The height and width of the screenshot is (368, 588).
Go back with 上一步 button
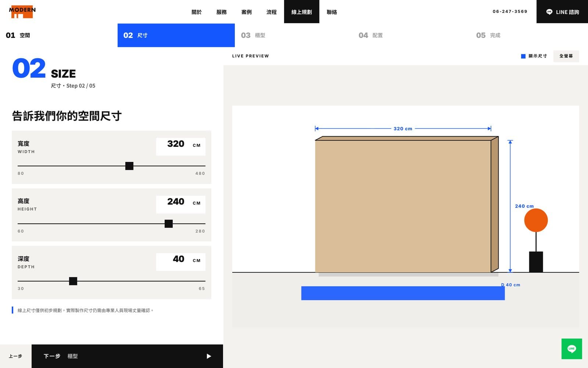15,356
